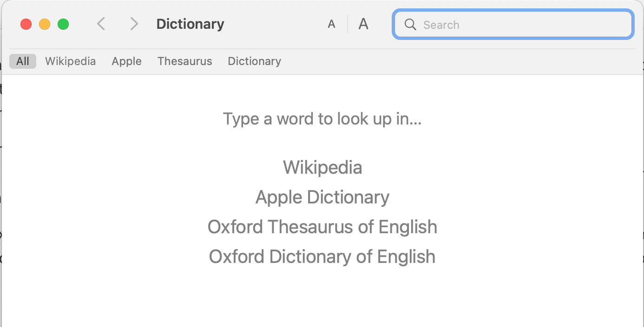
Task: Go forward with the right chevron
Action: point(134,24)
